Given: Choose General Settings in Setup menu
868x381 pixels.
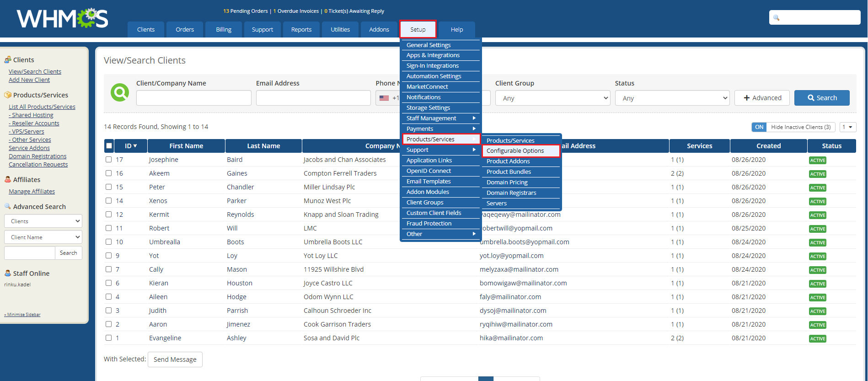Looking at the screenshot, I should point(440,45).
